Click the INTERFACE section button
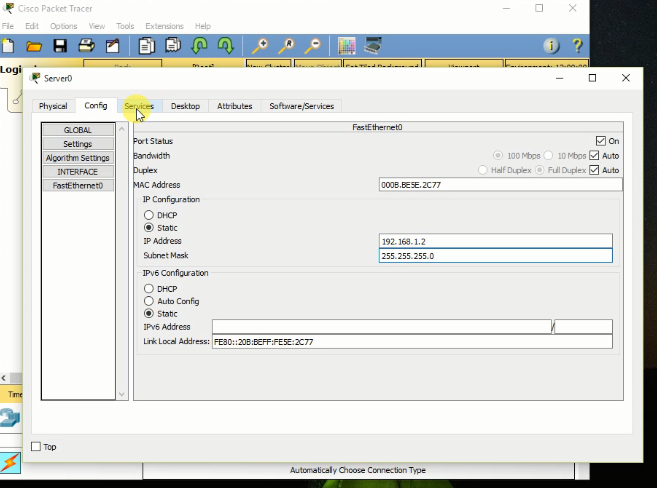This screenshot has width=657, height=488. click(78, 172)
